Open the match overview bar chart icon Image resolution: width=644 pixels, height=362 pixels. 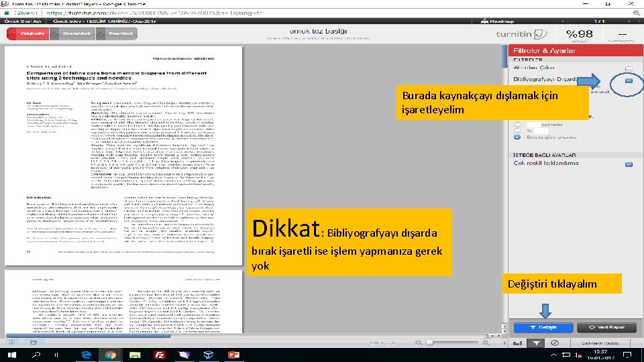(x=517, y=343)
